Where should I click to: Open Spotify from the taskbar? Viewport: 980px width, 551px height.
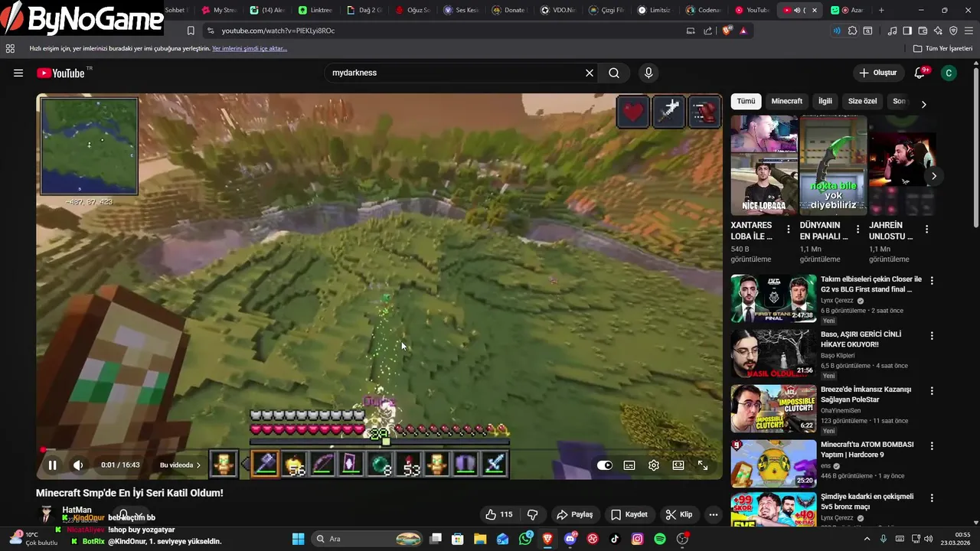coord(660,539)
